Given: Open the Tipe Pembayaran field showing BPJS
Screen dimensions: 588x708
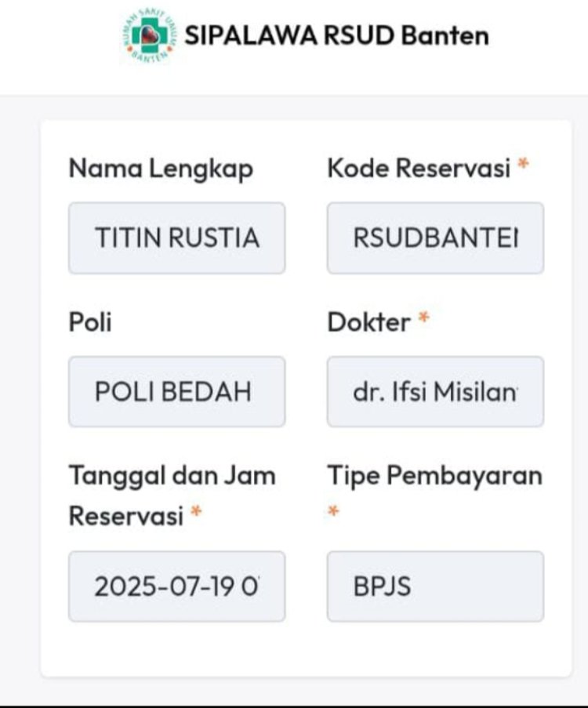Looking at the screenshot, I should (x=435, y=586).
